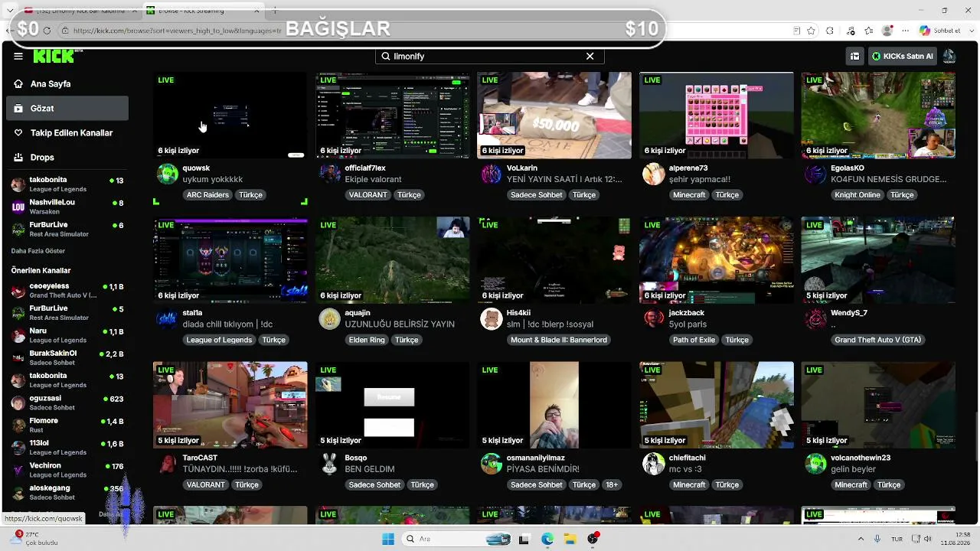The image size is (980, 551).
Task: Click the League of Legends tag under stal1a
Action: tap(219, 340)
